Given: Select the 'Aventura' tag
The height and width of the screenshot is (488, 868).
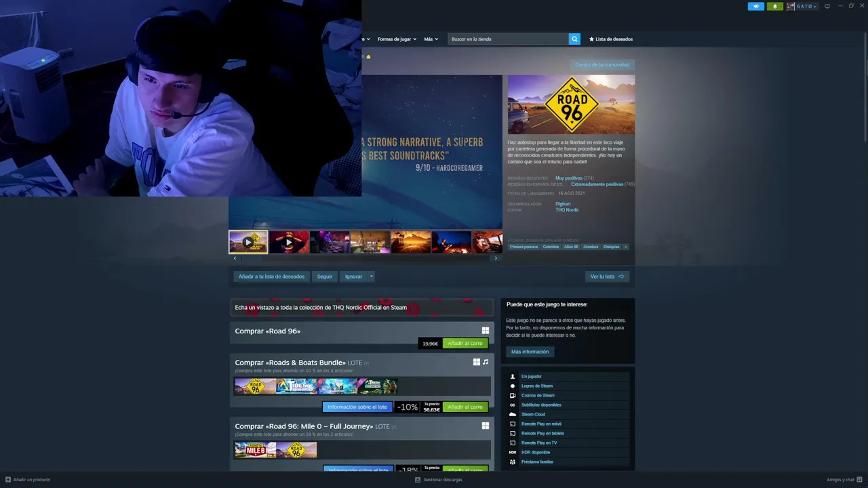Looking at the screenshot, I should 591,247.
